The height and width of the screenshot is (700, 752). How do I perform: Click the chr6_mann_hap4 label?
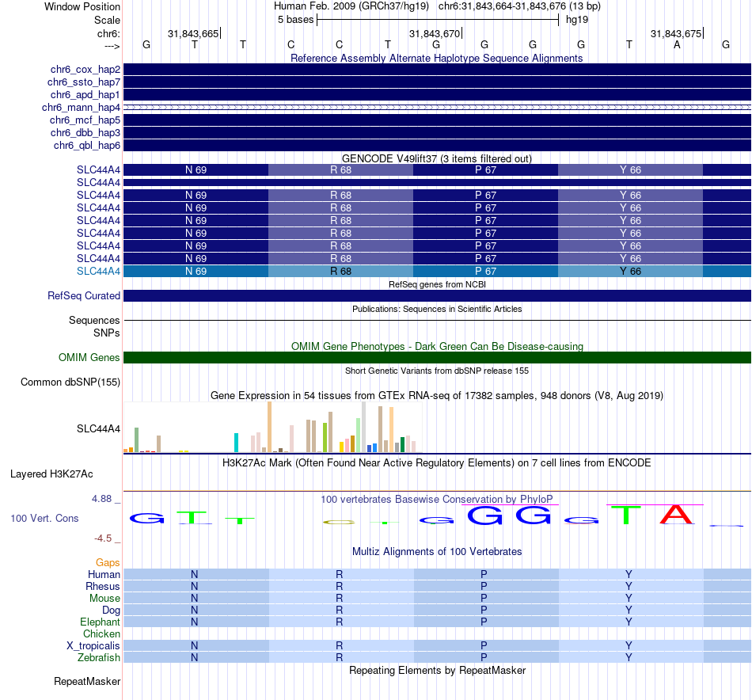[81, 108]
